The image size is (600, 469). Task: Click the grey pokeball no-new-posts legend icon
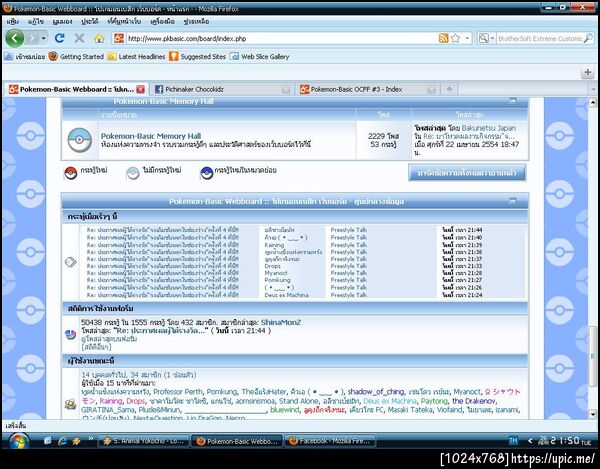point(133,173)
